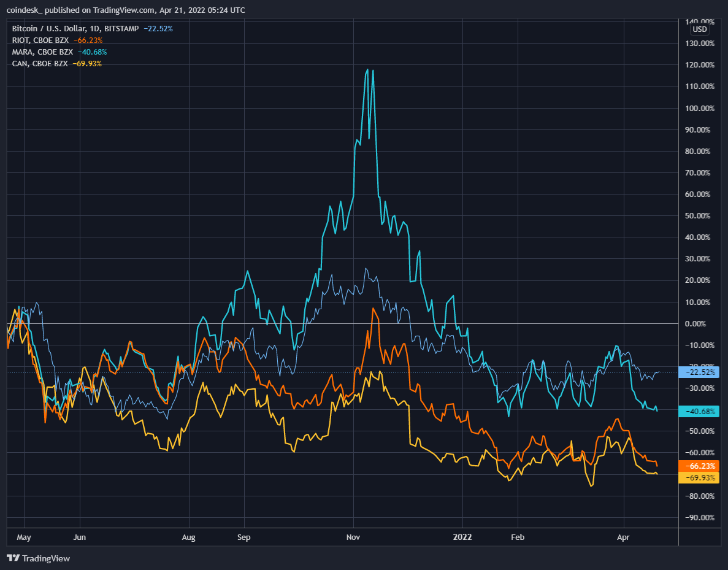Click the CAN, CBOE BZX legend label
Image resolution: width=728 pixels, height=570 pixels.
click(x=40, y=64)
